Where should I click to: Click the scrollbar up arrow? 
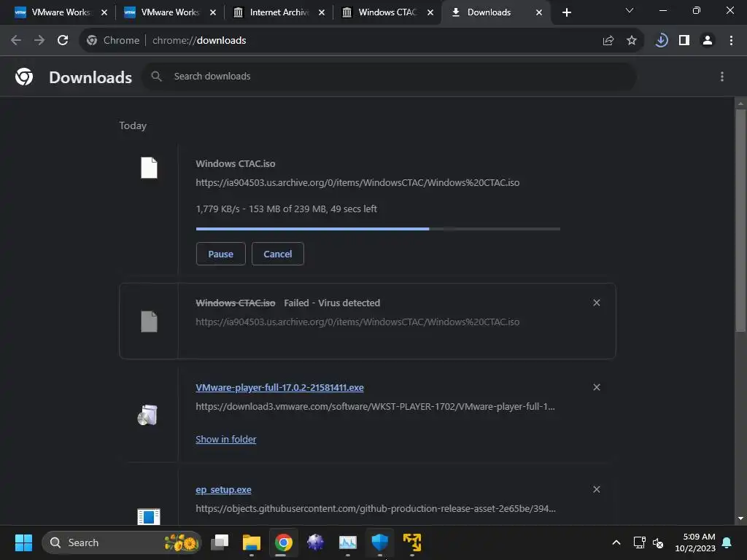pos(740,103)
